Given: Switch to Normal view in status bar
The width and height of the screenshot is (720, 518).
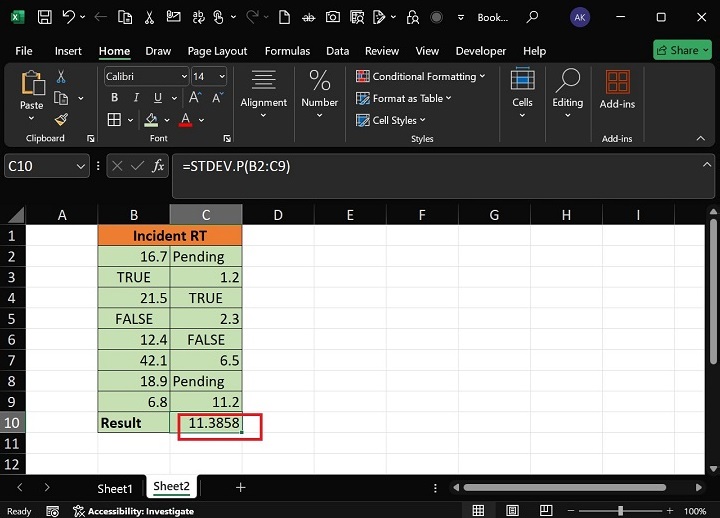Looking at the screenshot, I should pos(478,511).
